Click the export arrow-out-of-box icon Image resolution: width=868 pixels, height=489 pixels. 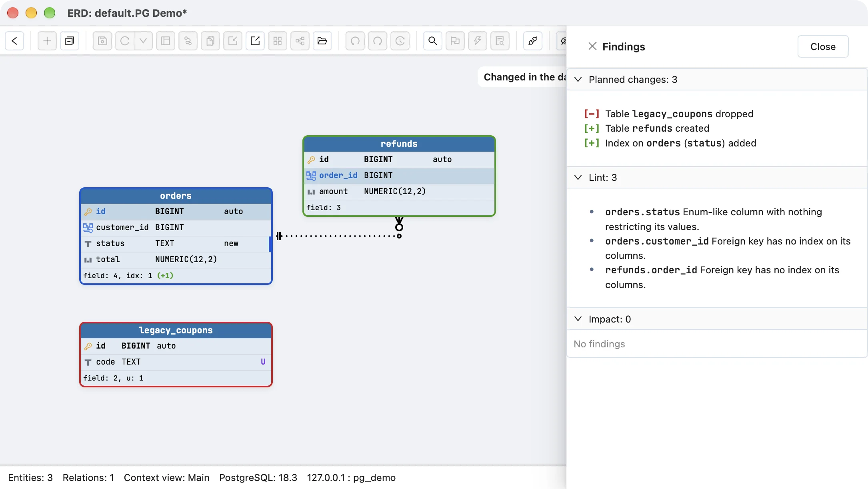pos(255,41)
